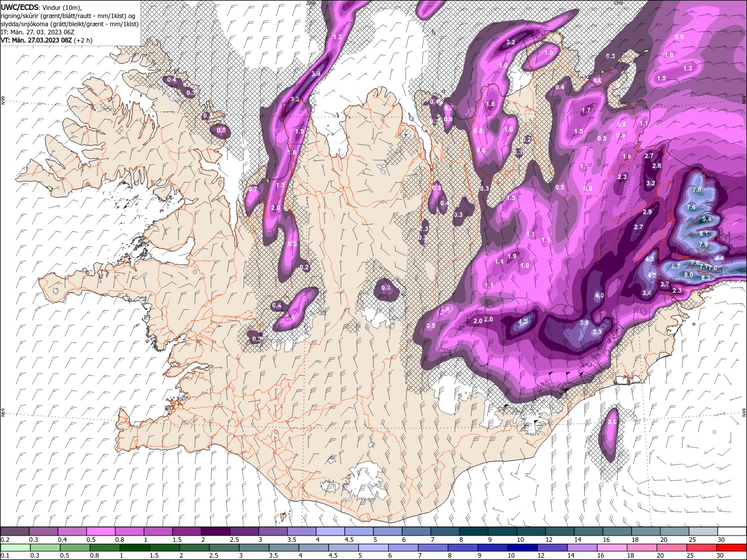Click the palest green first swatch of rain scale
The width and height of the screenshot is (747, 560).
pyautogui.click(x=16, y=548)
